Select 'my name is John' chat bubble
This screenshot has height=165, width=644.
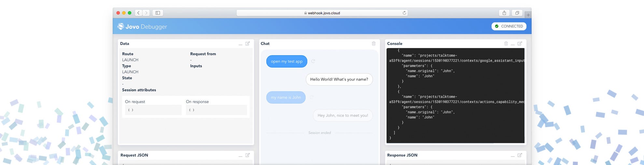286,97
